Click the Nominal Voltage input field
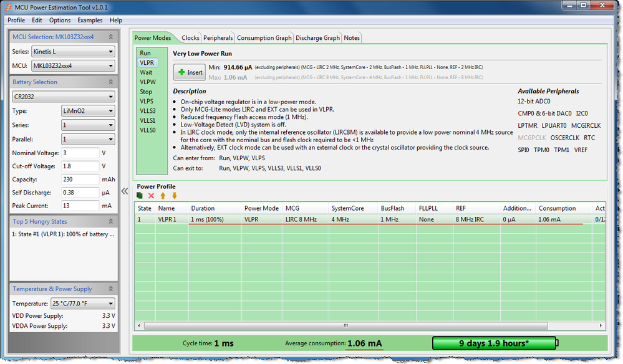 [x=80, y=153]
